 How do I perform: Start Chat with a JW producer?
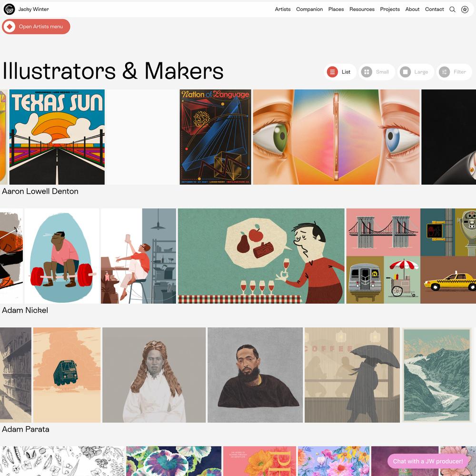click(x=428, y=461)
